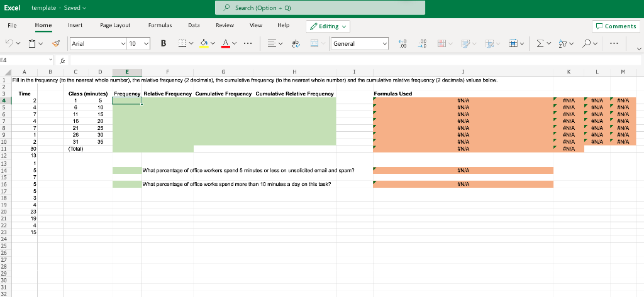Select the Time header cell
The image size is (644, 297).
click(25, 94)
